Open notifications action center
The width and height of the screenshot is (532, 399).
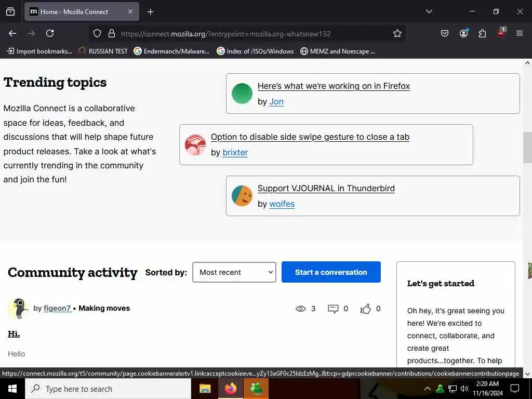[x=515, y=389]
